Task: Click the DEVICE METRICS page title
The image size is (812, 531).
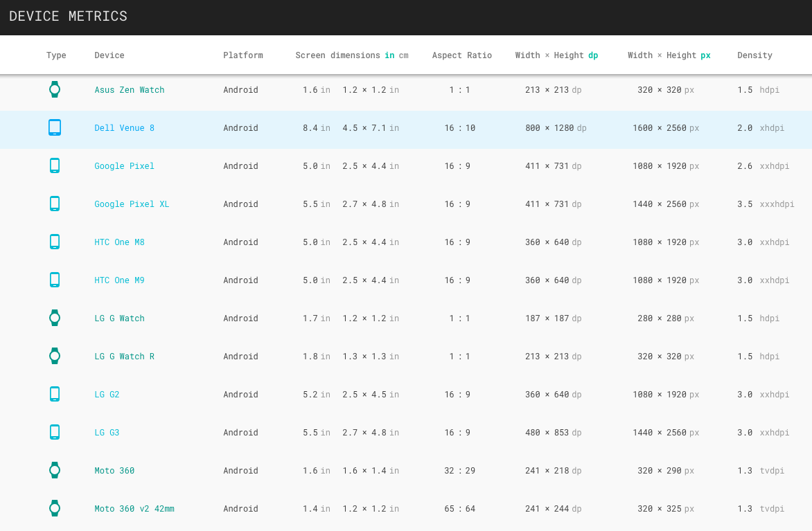Action: [x=68, y=17]
